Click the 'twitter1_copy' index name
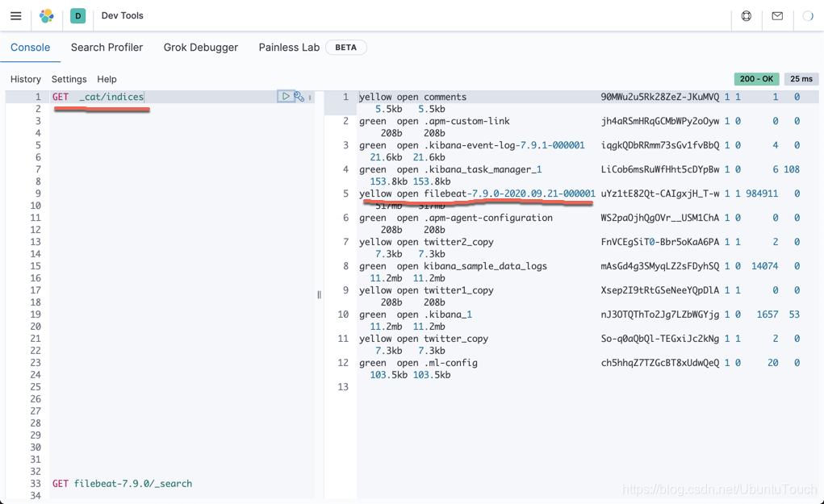The height and width of the screenshot is (504, 824). [458, 289]
